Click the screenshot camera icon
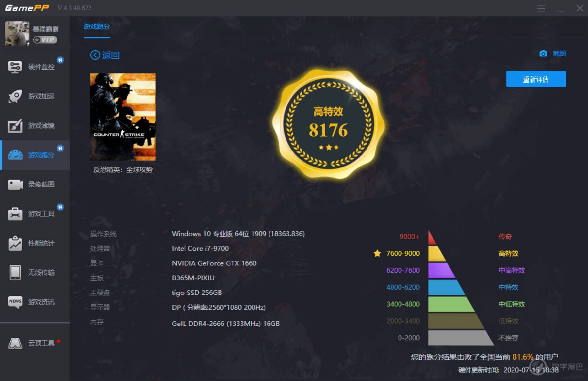Screen dimensions: 588x381 click(x=543, y=54)
